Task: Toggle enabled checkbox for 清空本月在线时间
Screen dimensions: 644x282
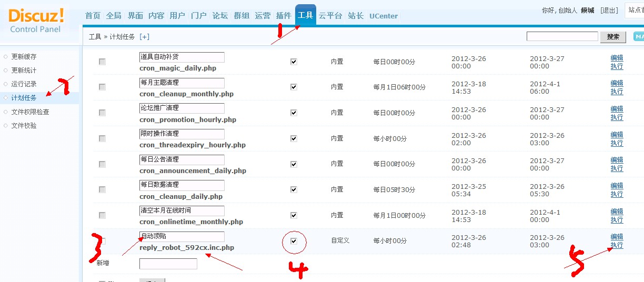Action: [294, 215]
